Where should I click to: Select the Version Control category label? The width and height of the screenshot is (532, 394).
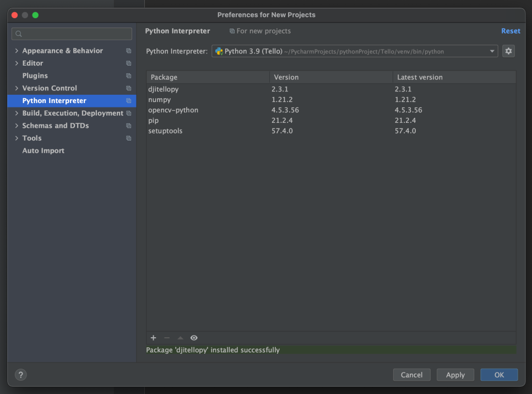pyautogui.click(x=50, y=88)
